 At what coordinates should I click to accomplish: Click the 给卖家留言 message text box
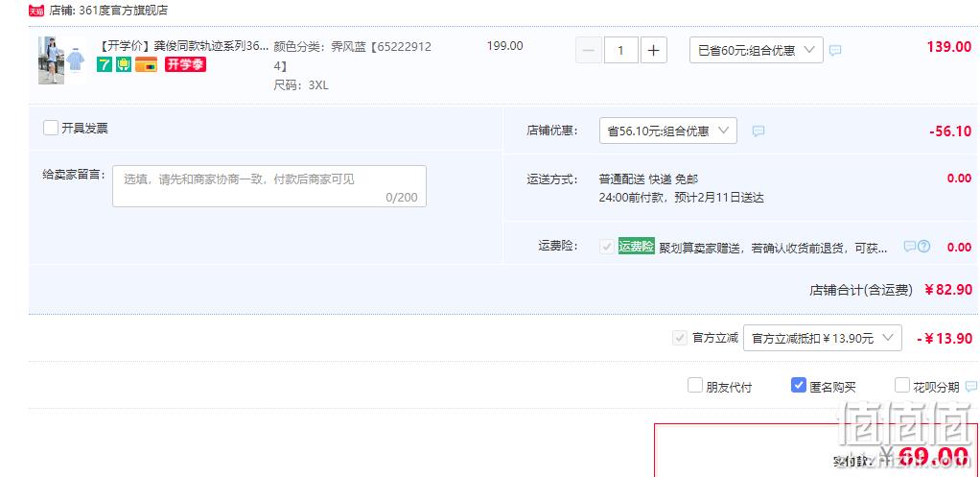click(269, 186)
